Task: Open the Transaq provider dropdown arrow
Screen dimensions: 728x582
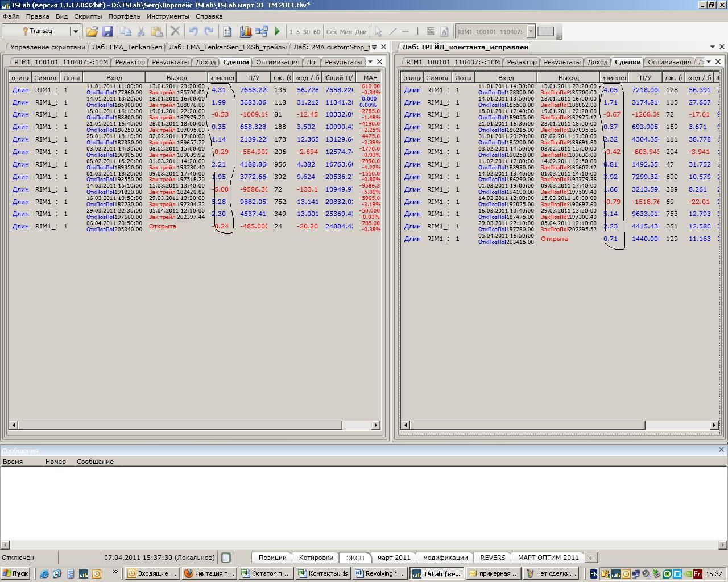Action: (75, 31)
